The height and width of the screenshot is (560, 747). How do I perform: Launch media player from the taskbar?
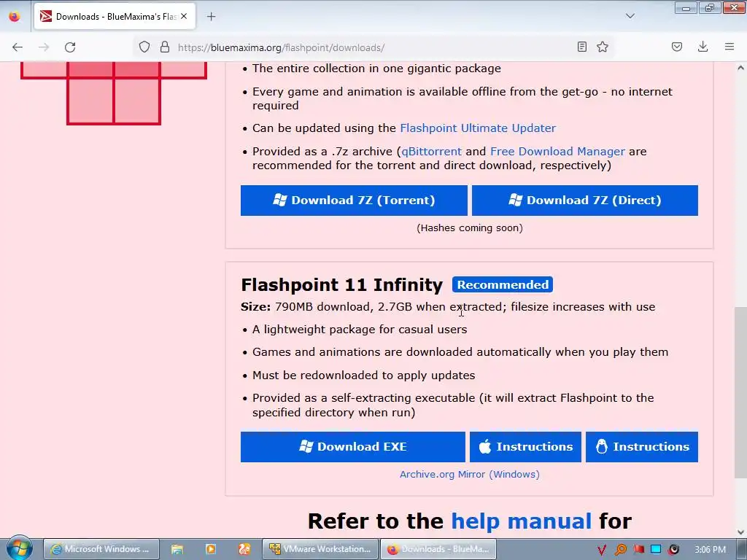[x=211, y=549]
